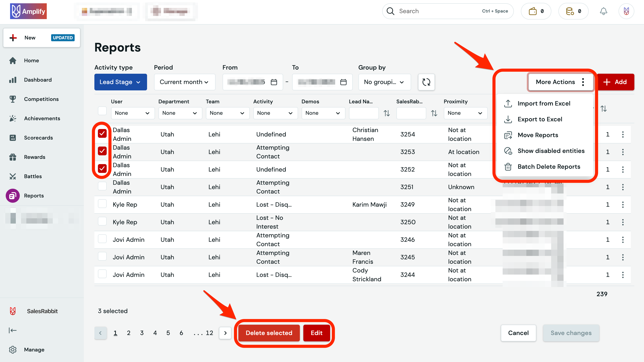Open the From date calendar icon
The image size is (644, 362).
[274, 82]
